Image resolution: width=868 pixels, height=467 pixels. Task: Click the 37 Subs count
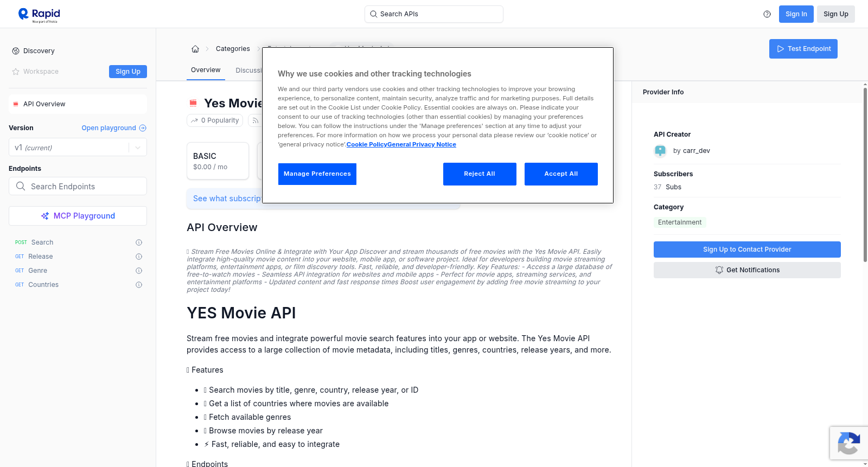click(x=667, y=187)
